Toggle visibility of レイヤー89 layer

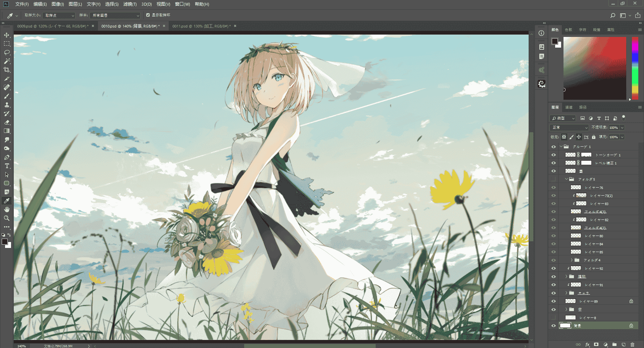pos(553,301)
